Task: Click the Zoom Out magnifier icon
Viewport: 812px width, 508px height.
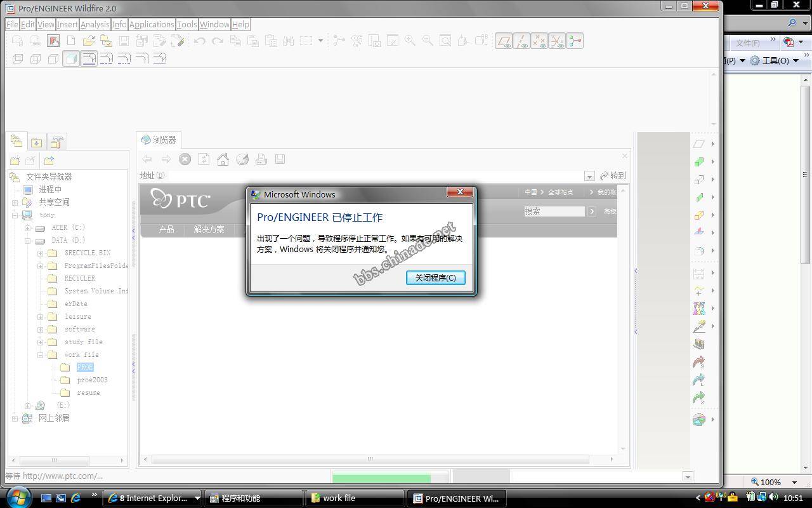Action: point(428,41)
